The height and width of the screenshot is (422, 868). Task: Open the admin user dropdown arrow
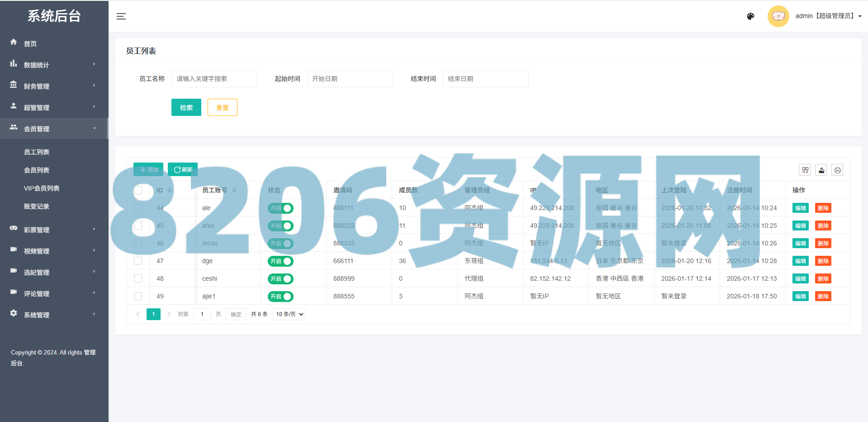pyautogui.click(x=859, y=16)
